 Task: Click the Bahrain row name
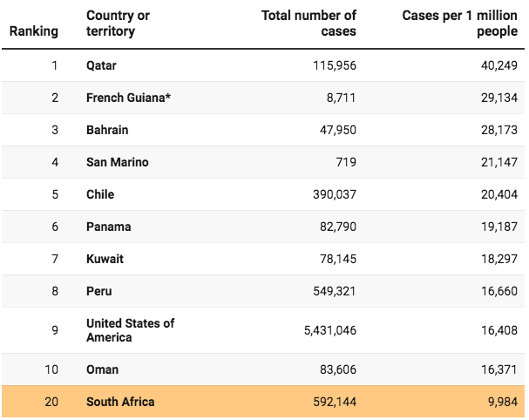(x=107, y=130)
